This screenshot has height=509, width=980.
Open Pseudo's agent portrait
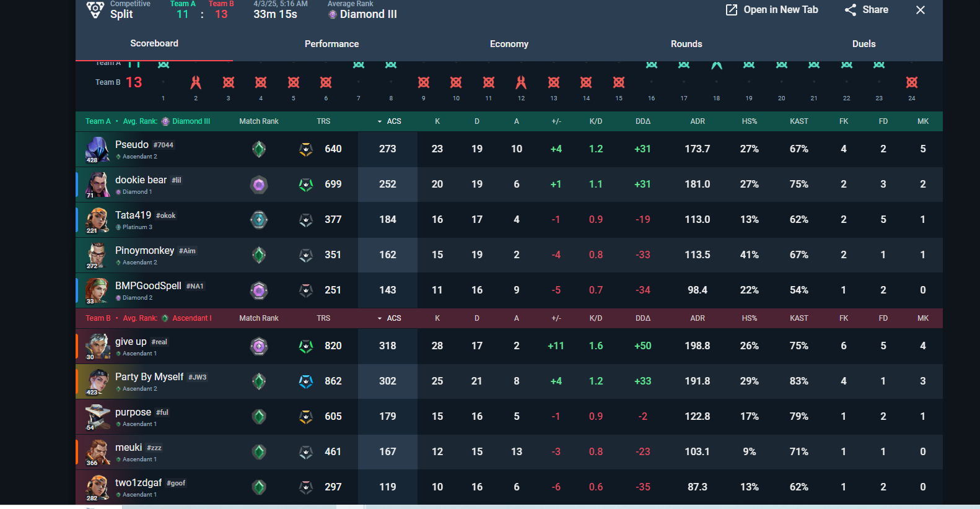pos(97,150)
